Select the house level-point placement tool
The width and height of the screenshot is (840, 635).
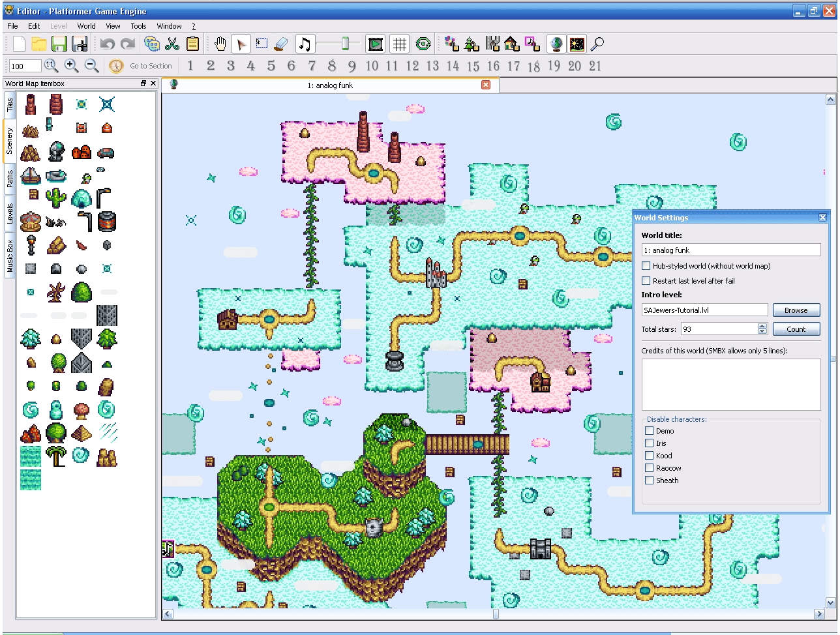click(x=512, y=44)
